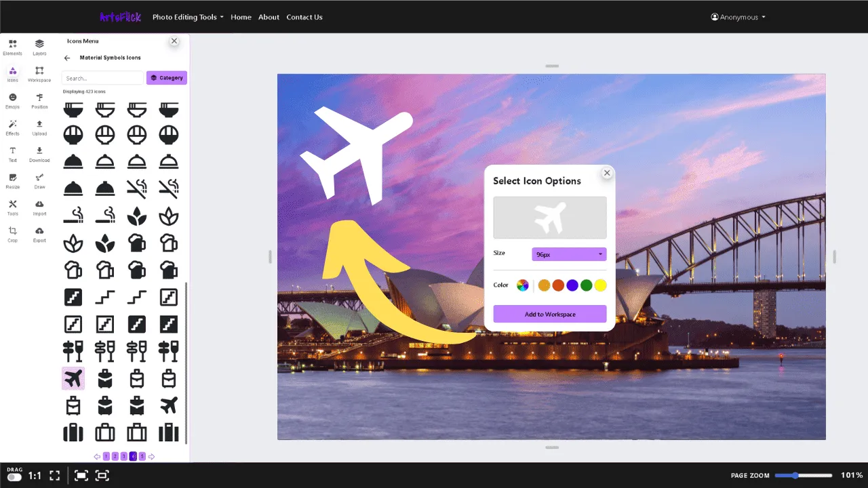Open the Emojis panel
Screen dimensions: 868x488
point(12,102)
